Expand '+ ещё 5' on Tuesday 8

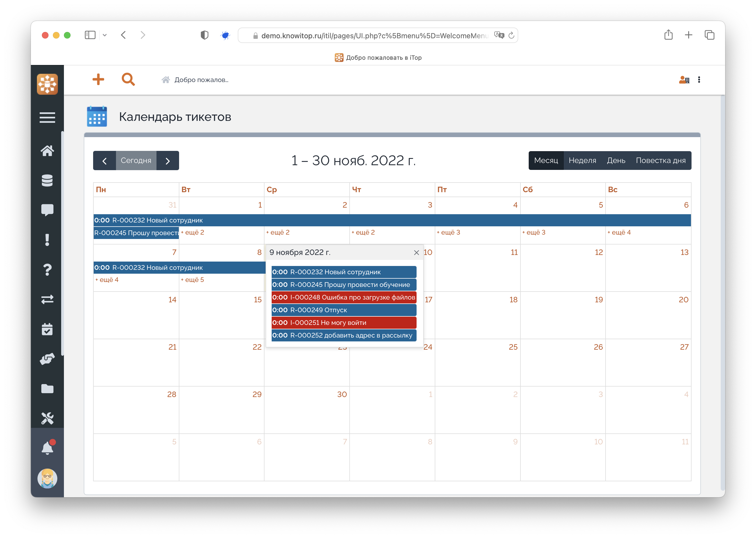[x=193, y=280]
